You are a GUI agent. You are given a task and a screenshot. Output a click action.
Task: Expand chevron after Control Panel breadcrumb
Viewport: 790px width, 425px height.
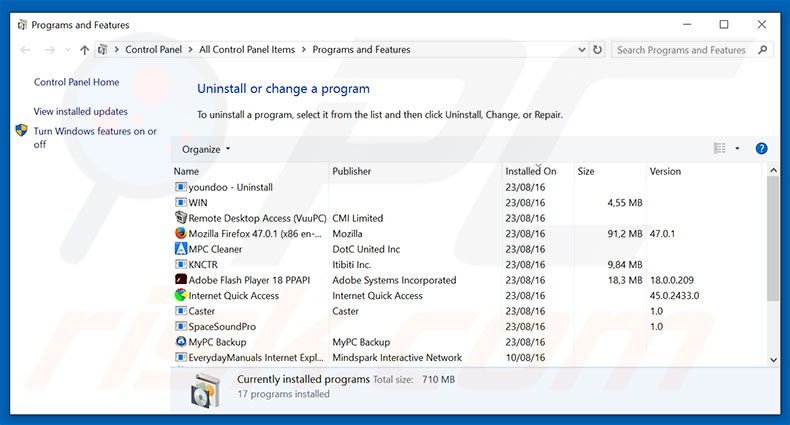pos(190,49)
